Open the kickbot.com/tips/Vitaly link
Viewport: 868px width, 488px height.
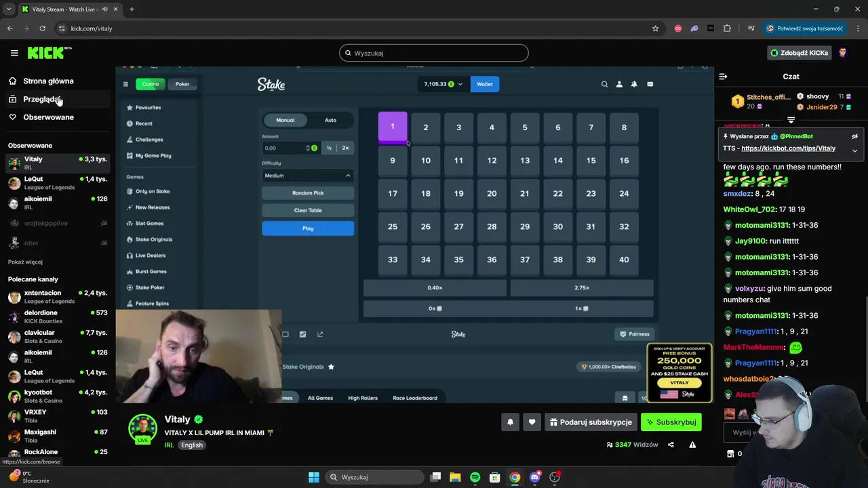point(788,148)
